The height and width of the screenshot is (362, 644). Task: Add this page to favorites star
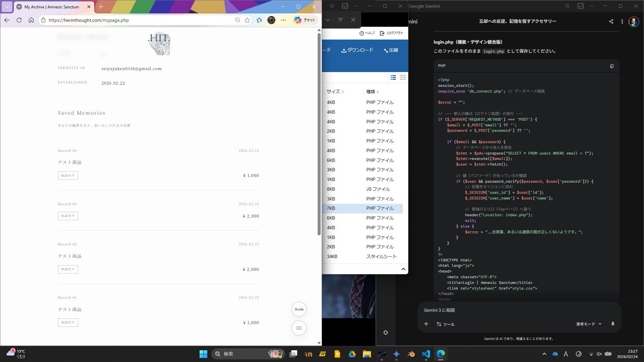[x=247, y=20]
